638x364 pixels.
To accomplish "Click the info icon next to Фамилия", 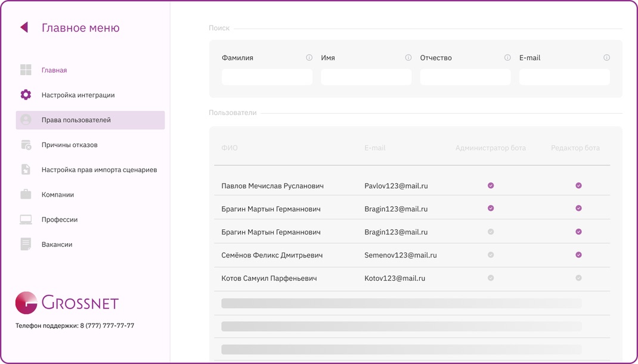I will [309, 58].
